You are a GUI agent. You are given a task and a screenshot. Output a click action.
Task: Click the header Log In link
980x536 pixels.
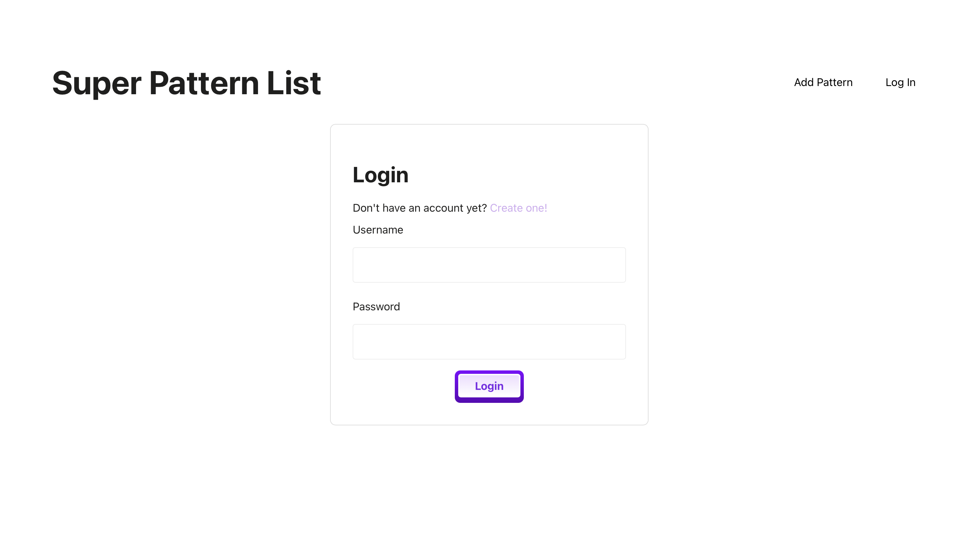[900, 83]
